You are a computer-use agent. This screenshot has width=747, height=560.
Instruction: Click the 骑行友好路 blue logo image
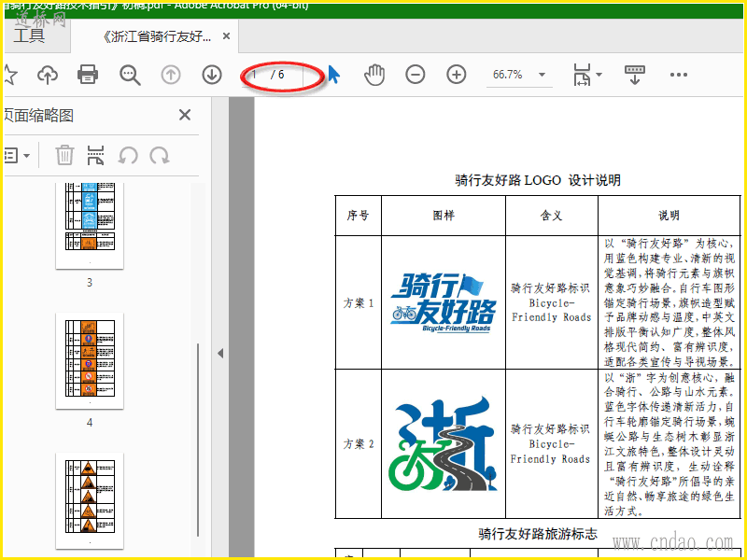tap(443, 302)
